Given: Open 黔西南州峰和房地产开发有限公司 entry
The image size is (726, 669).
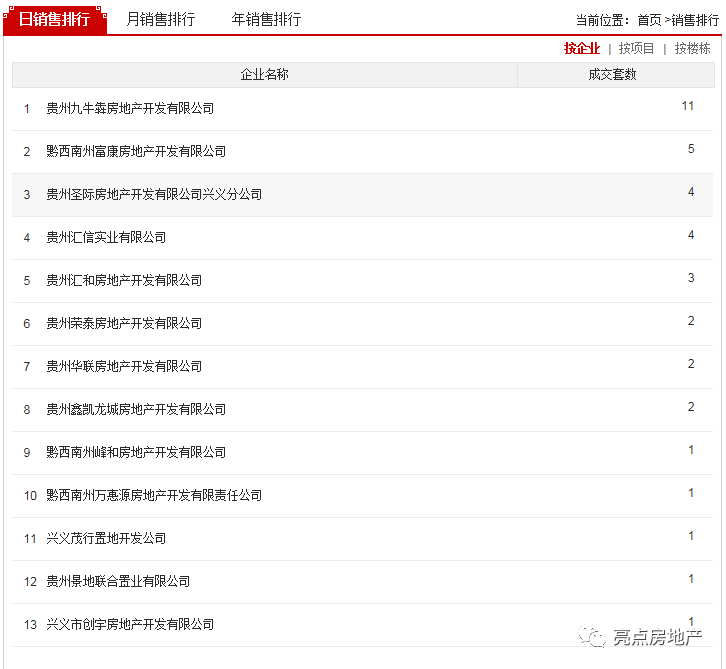Looking at the screenshot, I should point(136,452).
